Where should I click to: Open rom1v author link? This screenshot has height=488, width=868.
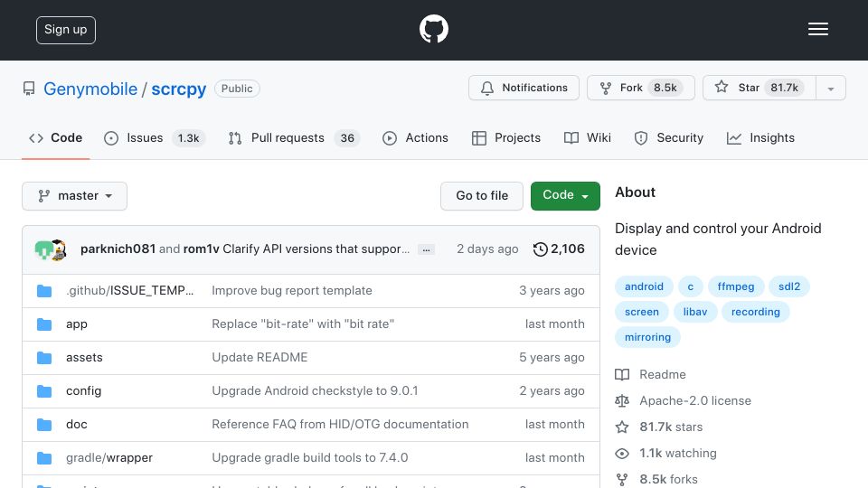coord(202,249)
